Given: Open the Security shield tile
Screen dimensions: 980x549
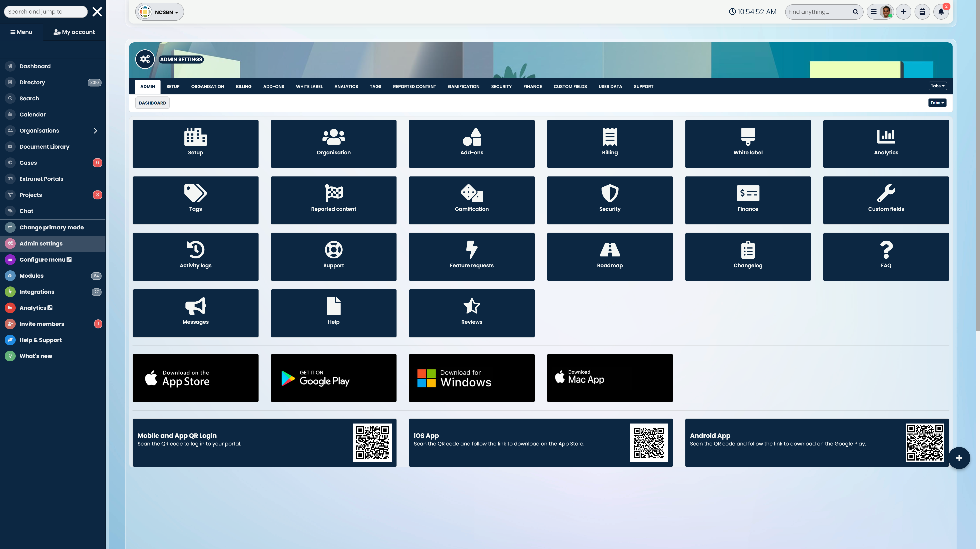Looking at the screenshot, I should [610, 200].
